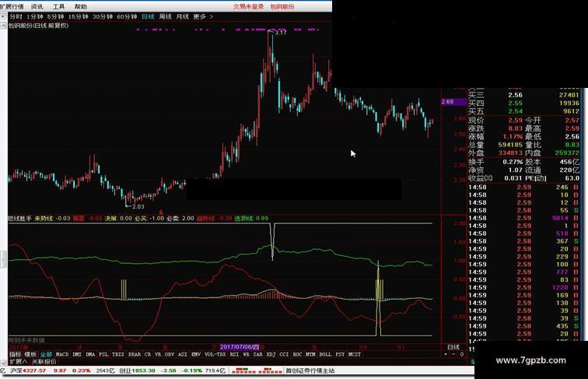
Task: Click 首创证券行情主站 in status bar
Action: (310, 370)
